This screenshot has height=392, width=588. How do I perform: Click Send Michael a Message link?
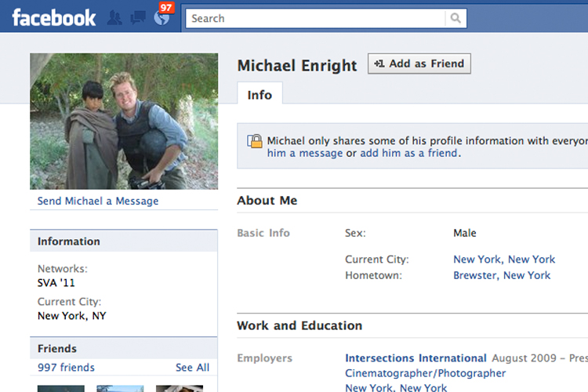98,201
